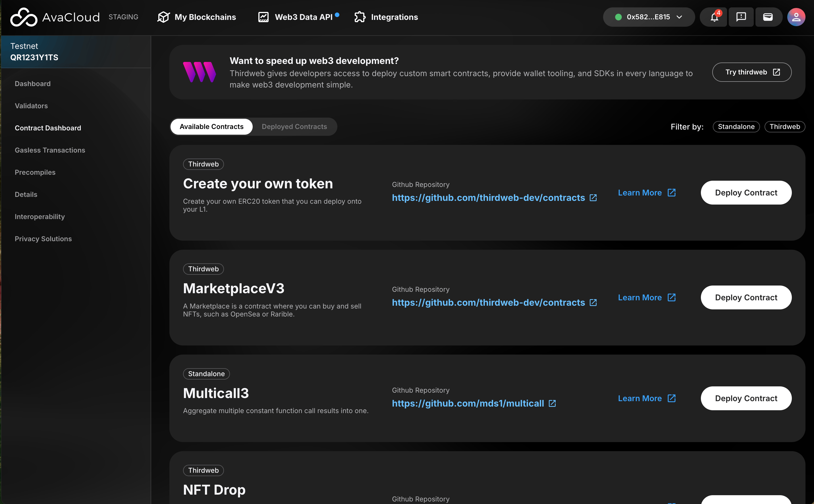This screenshot has width=814, height=504.
Task: Deploy the MarketplaceV3 contract
Action: [746, 297]
